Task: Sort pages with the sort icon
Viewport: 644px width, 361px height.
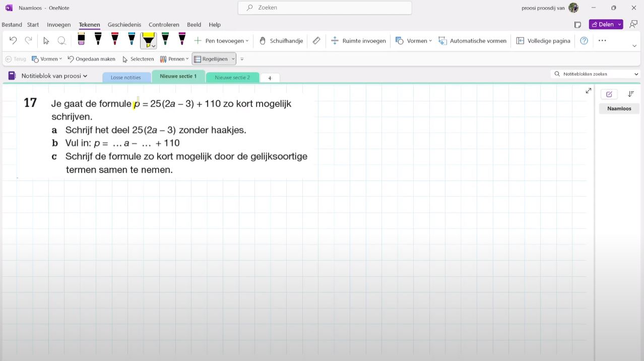Action: coord(631,94)
